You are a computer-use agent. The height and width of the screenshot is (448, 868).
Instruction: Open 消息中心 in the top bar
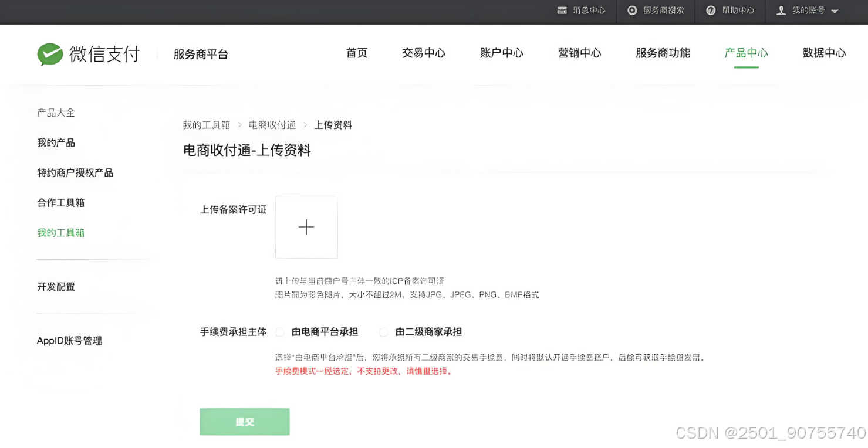tap(589, 11)
